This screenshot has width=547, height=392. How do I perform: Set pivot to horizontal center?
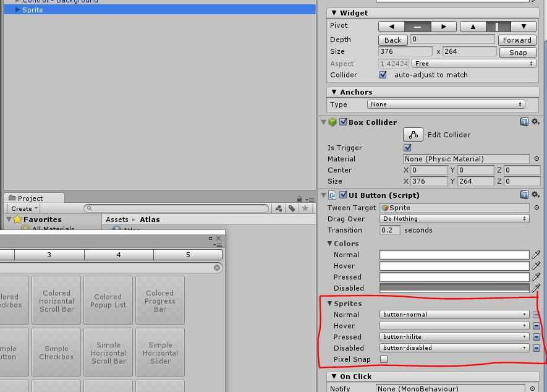[418, 27]
